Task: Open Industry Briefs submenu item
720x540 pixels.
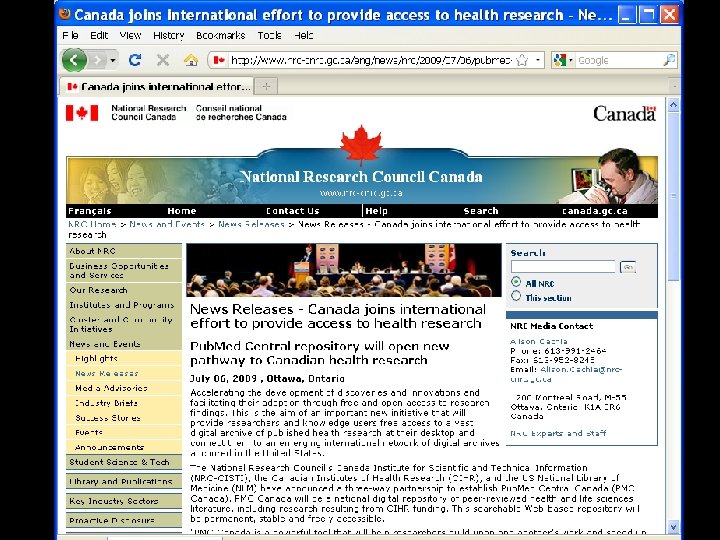Action: [124, 403]
